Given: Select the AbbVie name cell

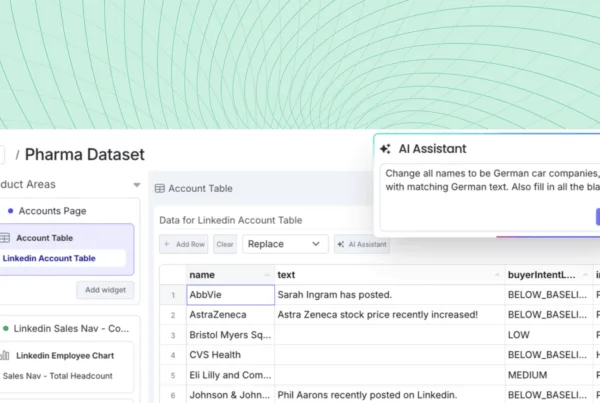Looking at the screenshot, I should [x=230, y=295].
